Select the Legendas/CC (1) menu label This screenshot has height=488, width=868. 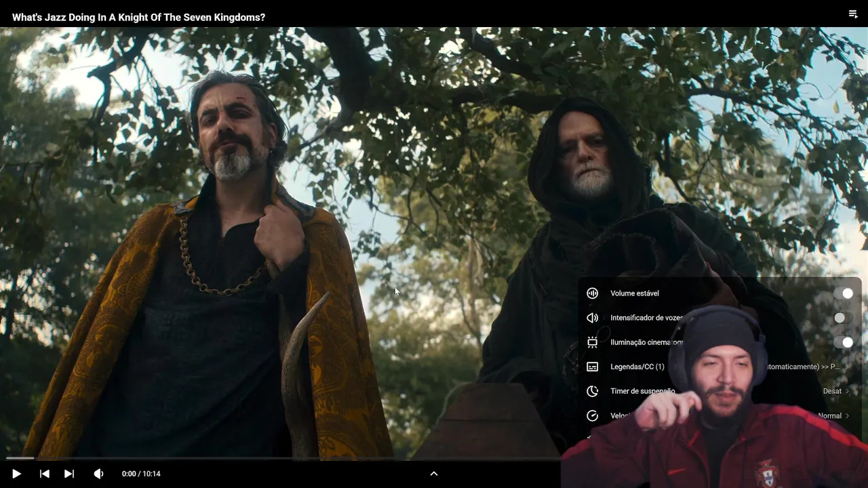(x=637, y=367)
